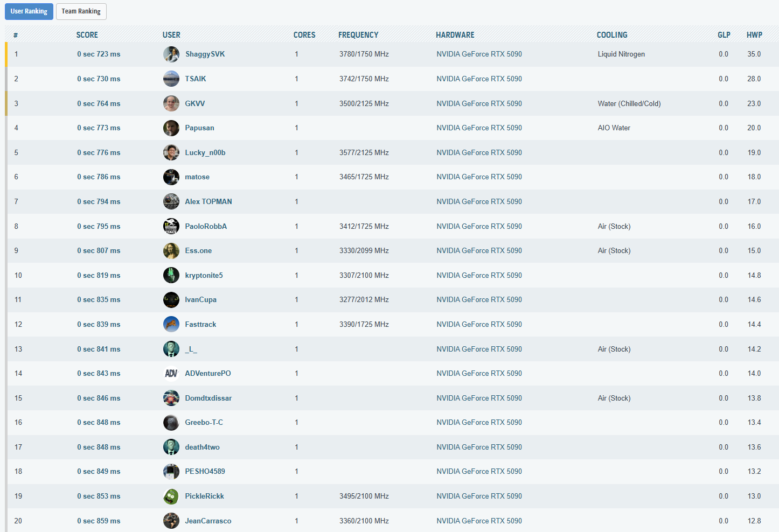Click the FREQUENCY column header
Image resolution: width=779 pixels, height=532 pixels.
click(x=358, y=35)
